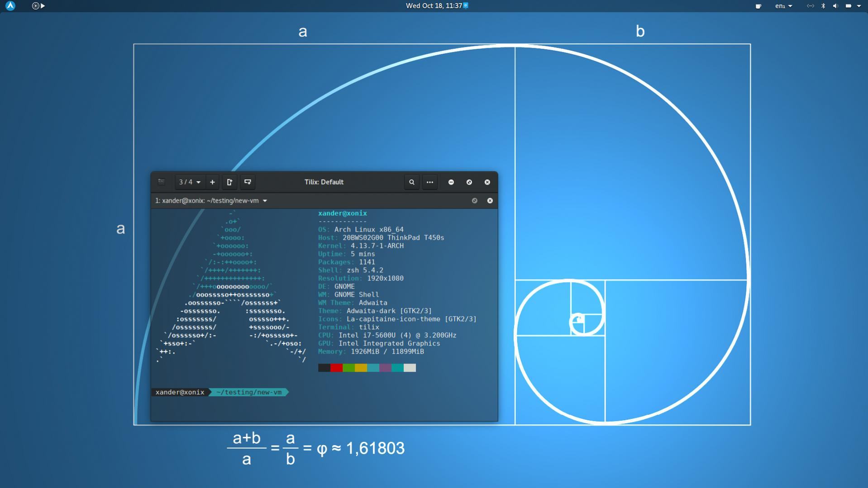Open the terminal search magnifier button
Image resolution: width=868 pixels, height=488 pixels.
click(412, 182)
